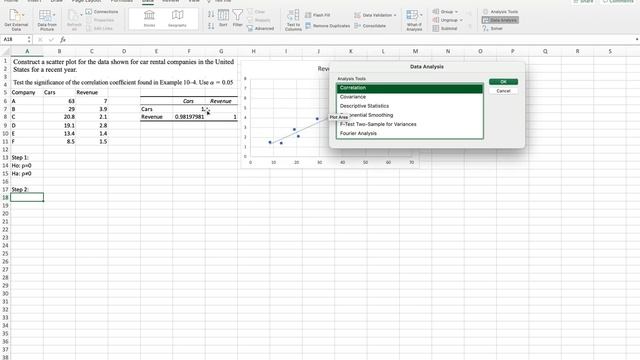Select Exponential Smoothing in the list

409,115
